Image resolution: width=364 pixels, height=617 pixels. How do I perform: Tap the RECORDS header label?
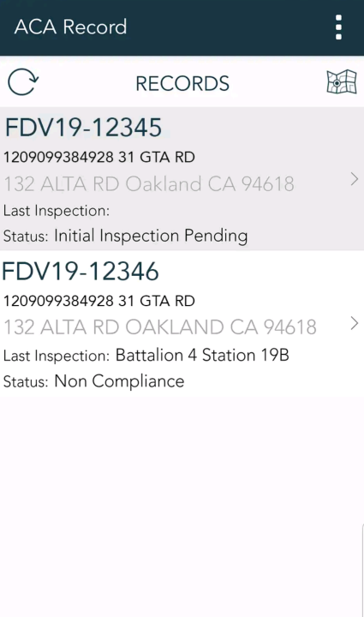coord(182,83)
